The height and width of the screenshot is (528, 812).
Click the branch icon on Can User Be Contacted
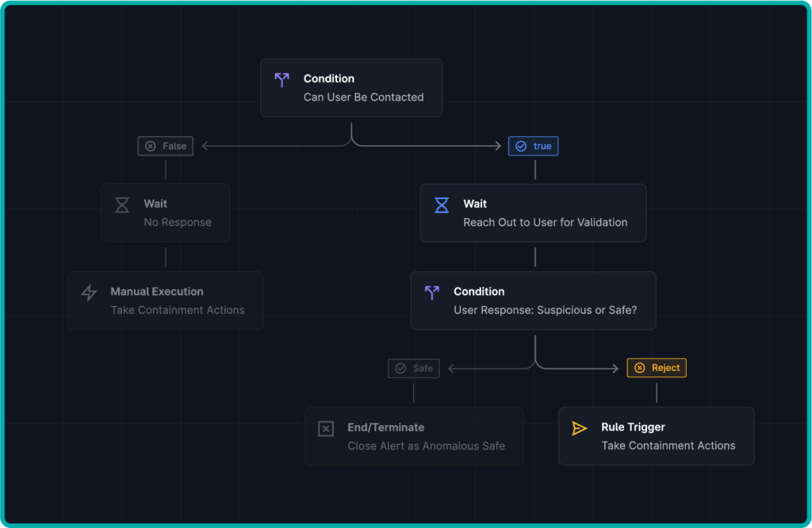(x=282, y=79)
